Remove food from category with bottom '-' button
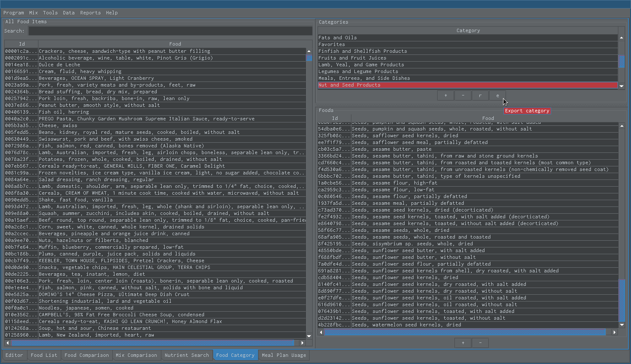 coord(480,342)
